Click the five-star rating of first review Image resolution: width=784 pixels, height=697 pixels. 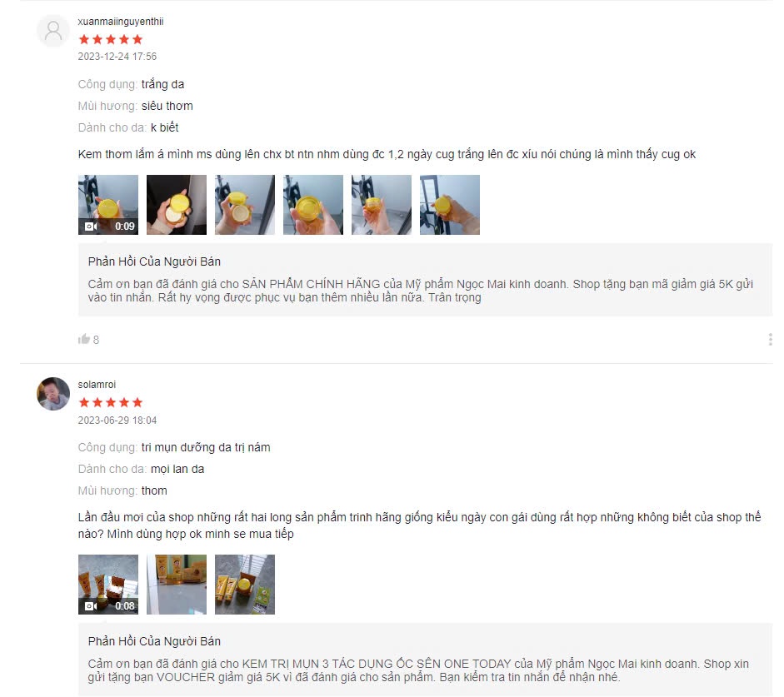click(111, 39)
